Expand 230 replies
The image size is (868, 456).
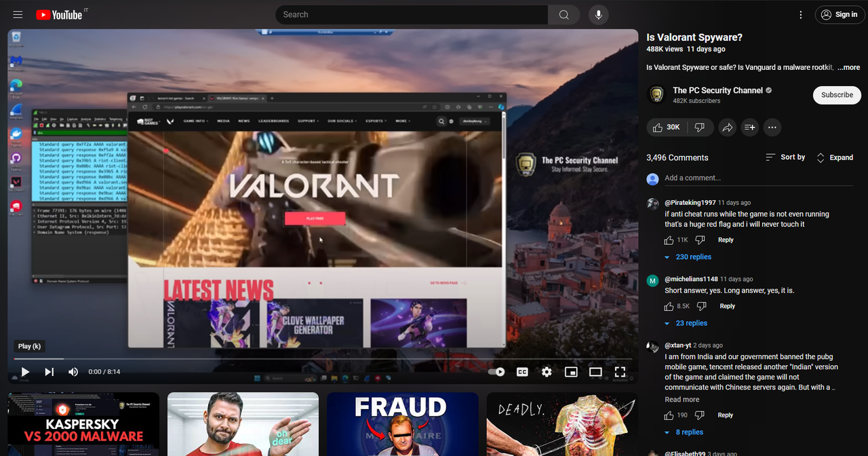688,257
